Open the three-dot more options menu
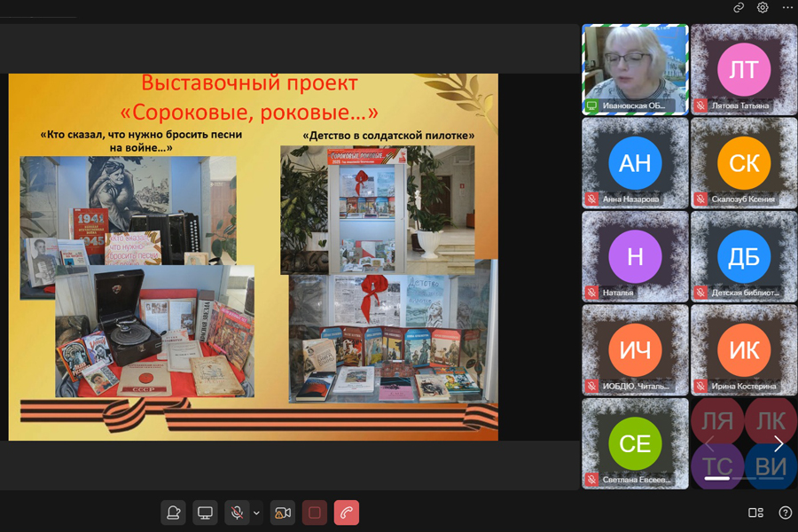 pyautogui.click(x=786, y=8)
